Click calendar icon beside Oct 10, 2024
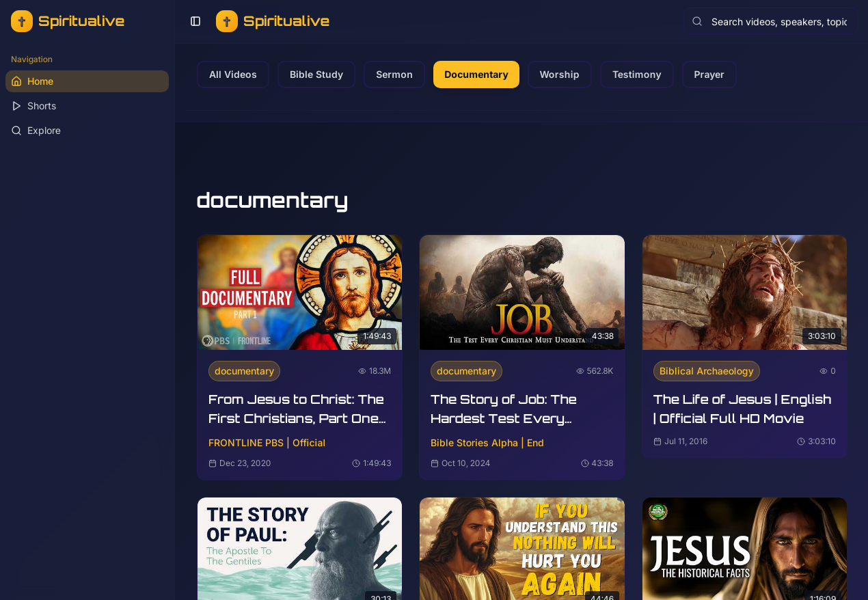Screen dimensions: 868x600 [435, 463]
